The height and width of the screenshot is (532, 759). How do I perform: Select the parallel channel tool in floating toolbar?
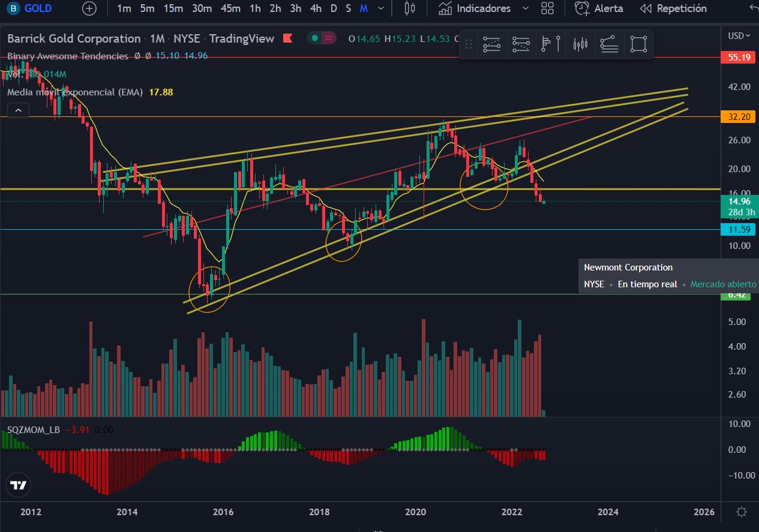(521, 44)
